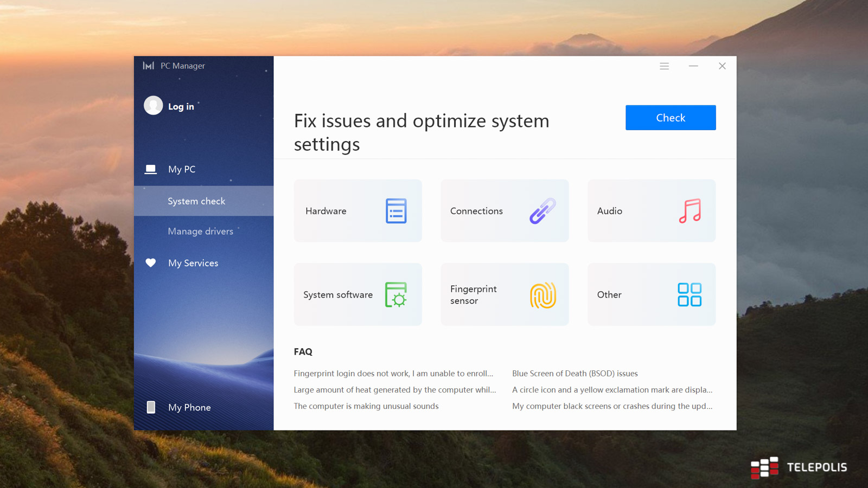Click the Connections paperclip icon
This screenshot has height=488, width=868.
pyautogui.click(x=542, y=211)
